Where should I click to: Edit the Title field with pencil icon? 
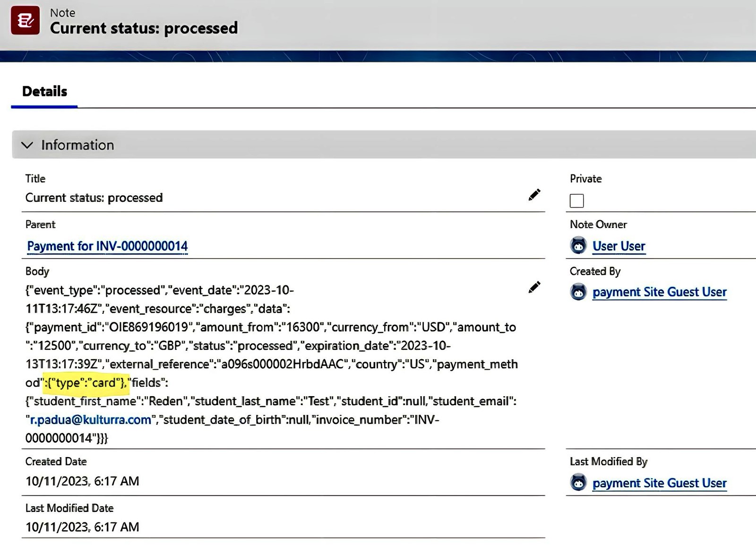coord(534,195)
